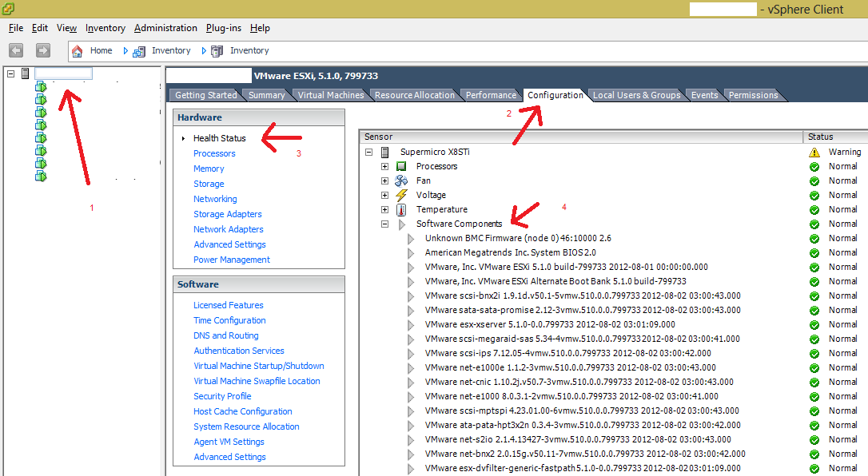Screen dimensions: 868x476
Task: Click the green status check for Voltage sensor
Action: coord(814,195)
